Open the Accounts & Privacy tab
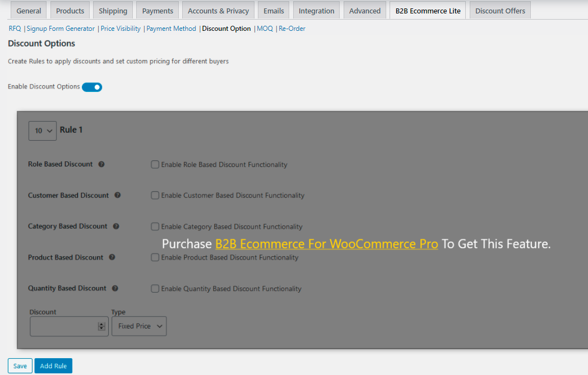The width and height of the screenshot is (588, 375). pyautogui.click(x=218, y=11)
